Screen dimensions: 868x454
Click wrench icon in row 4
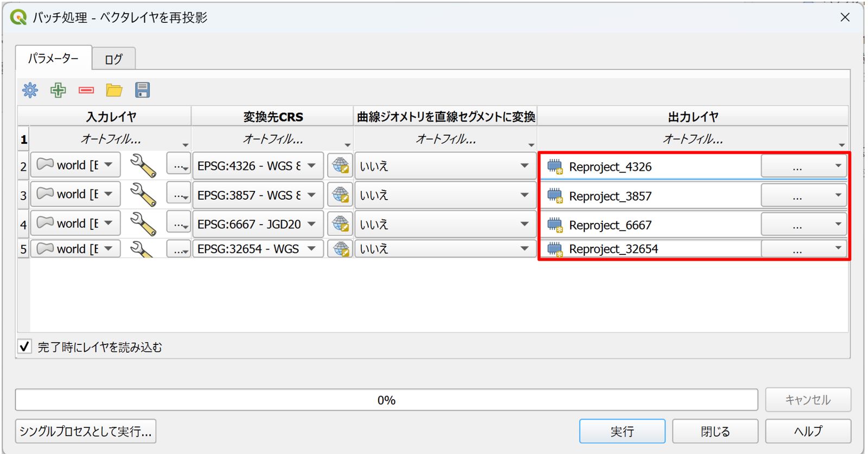[143, 224]
